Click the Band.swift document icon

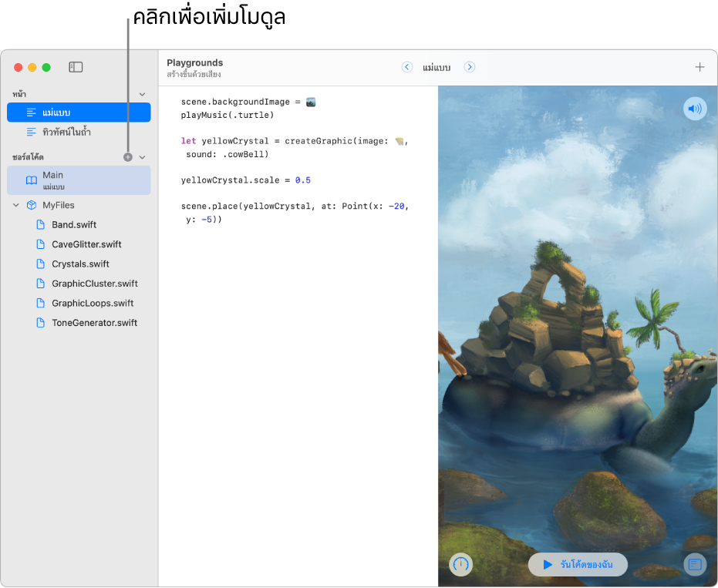tap(41, 225)
